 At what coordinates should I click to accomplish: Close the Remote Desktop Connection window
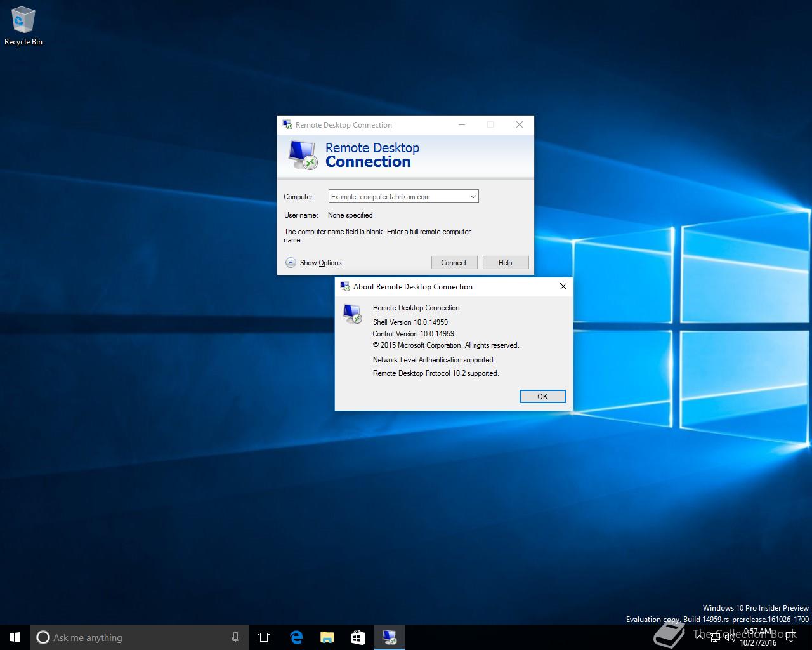(x=520, y=124)
